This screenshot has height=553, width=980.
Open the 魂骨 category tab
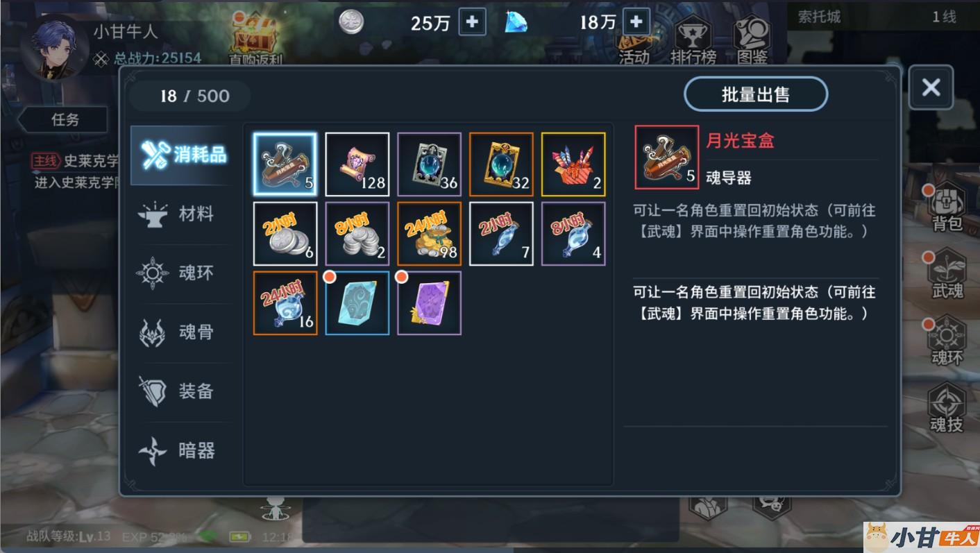(180, 332)
